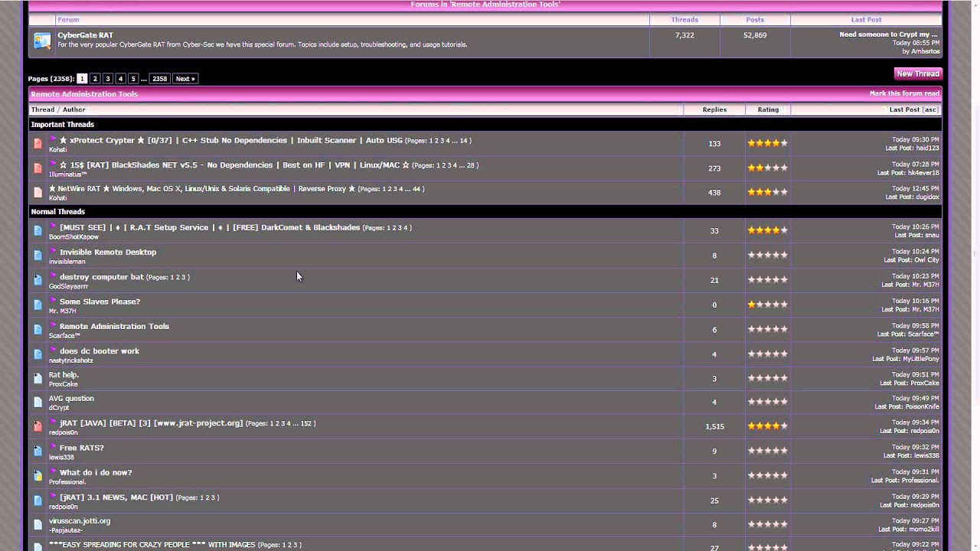Viewport: 980px width, 551px height.
Task: Click status icon of xProtect Crypter thread
Action: pyautogui.click(x=38, y=143)
